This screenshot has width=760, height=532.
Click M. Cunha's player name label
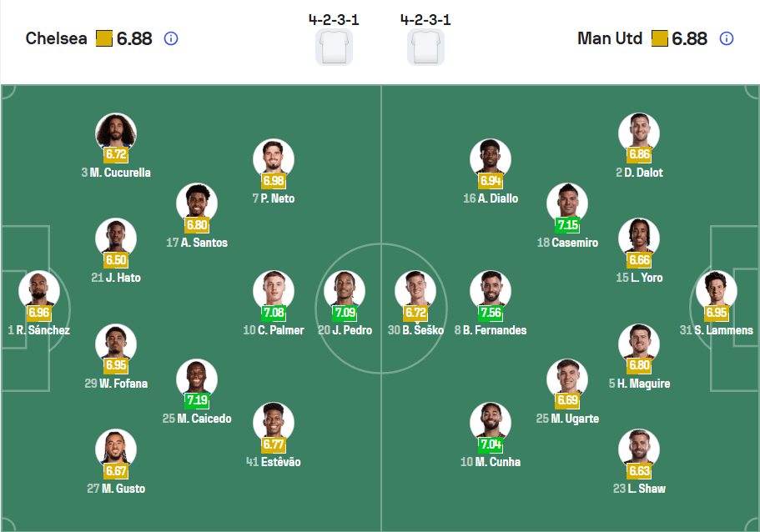pyautogui.click(x=497, y=462)
